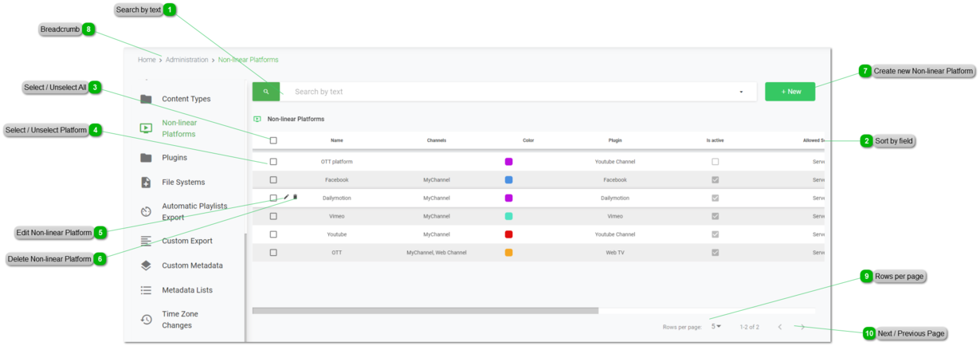Image resolution: width=980 pixels, height=346 pixels.
Task: Navigate to Administration in the breadcrumb
Action: pyautogui.click(x=186, y=60)
